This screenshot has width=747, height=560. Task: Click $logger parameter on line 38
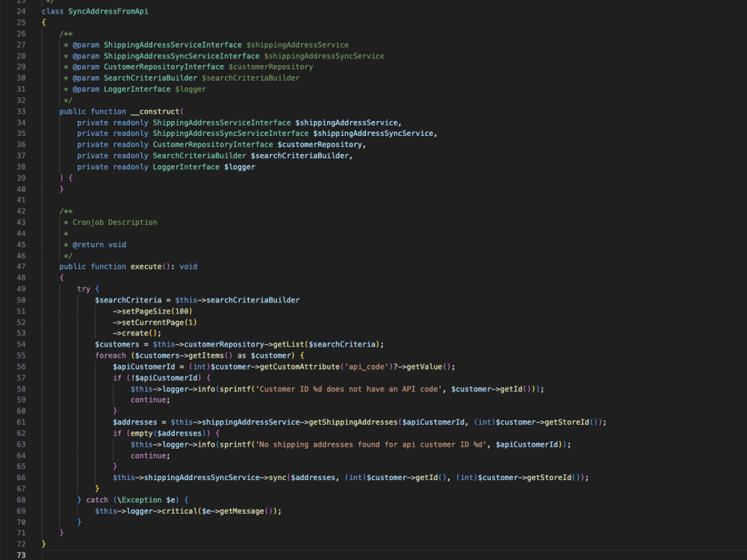click(240, 167)
